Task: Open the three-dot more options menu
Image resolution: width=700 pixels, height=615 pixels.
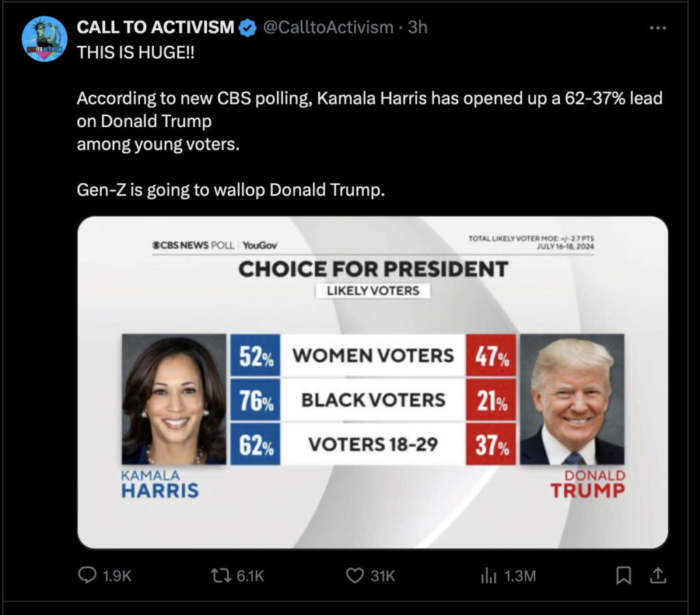Action: coord(657,27)
